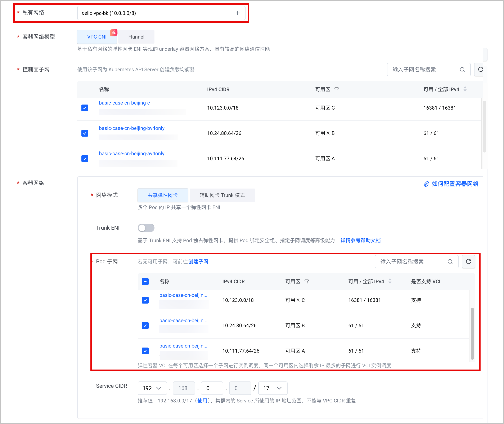Image resolution: width=504 pixels, height=424 pixels.
Task: Click the IPv4 CIDR header in 控制面子网 table
Action: (x=218, y=89)
